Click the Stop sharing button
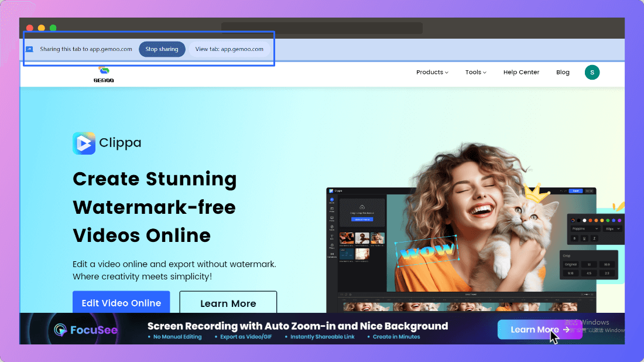 [162, 49]
